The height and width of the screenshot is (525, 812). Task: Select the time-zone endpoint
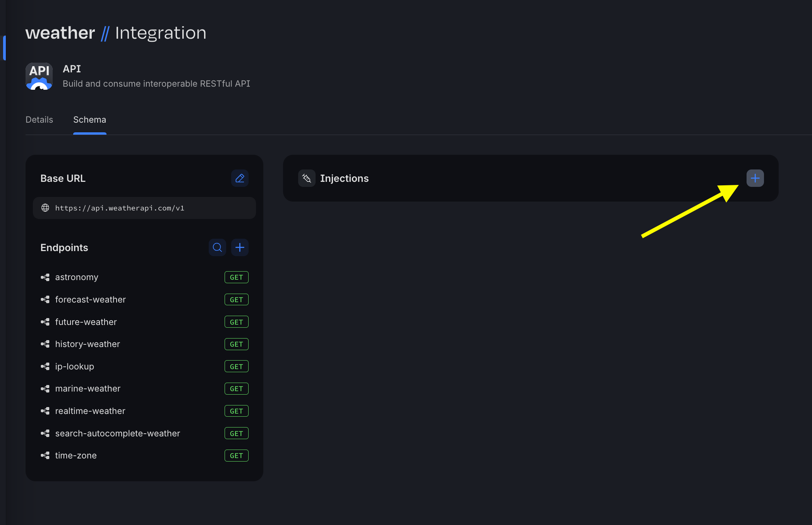pos(76,456)
